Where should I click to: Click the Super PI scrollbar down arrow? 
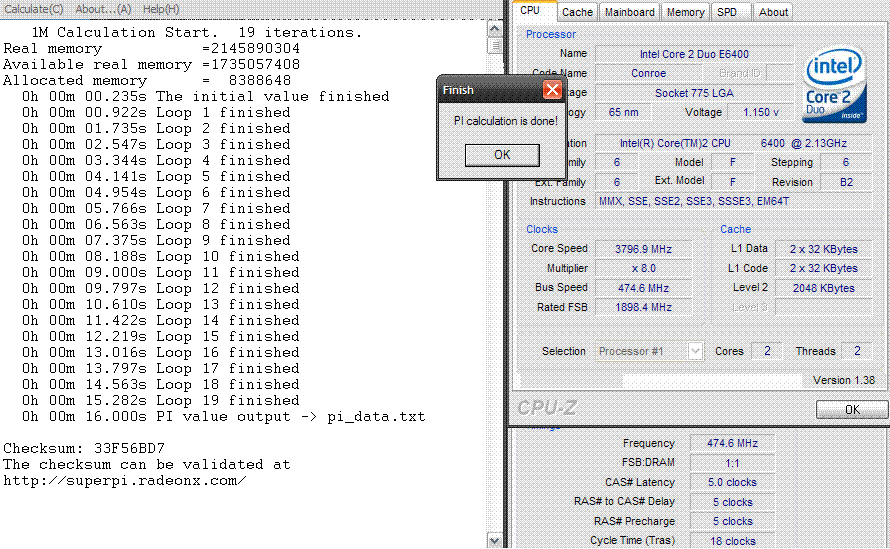(x=494, y=540)
